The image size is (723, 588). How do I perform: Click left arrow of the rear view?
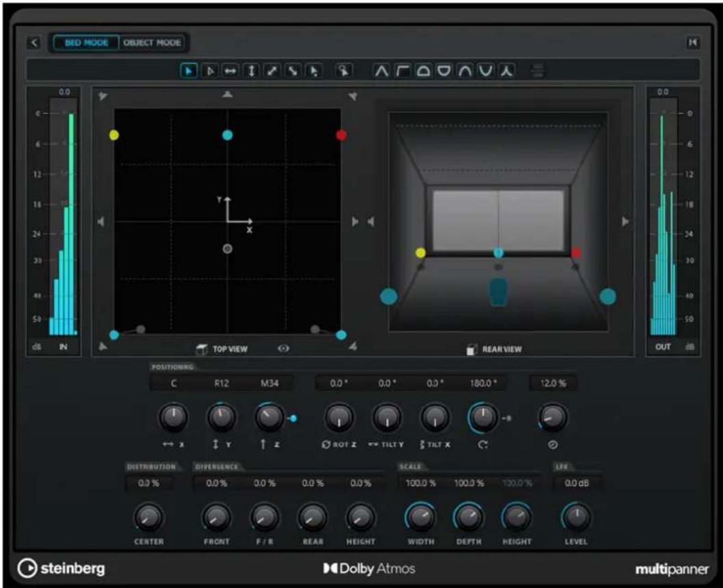(371, 222)
